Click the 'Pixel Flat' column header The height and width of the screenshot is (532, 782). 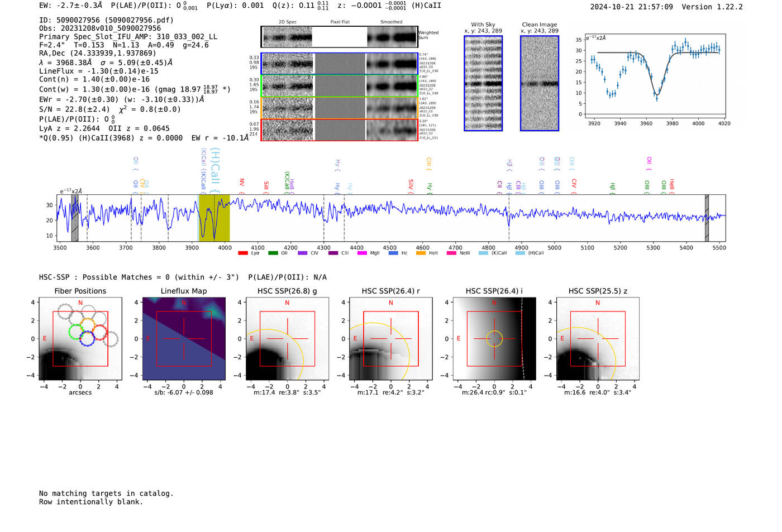[x=340, y=22]
